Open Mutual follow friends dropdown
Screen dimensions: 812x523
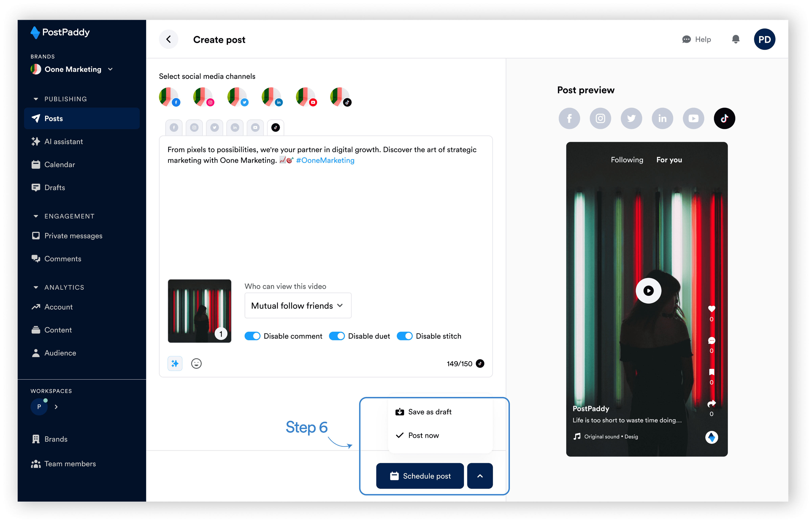pos(298,306)
